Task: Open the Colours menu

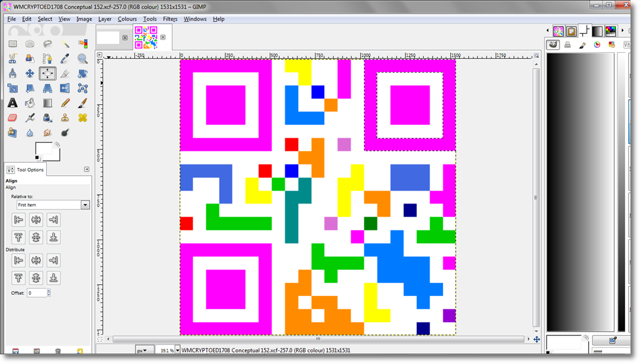Action: pos(127,19)
